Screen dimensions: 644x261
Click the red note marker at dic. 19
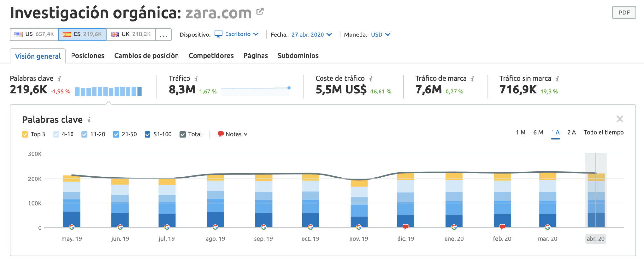[406, 227]
